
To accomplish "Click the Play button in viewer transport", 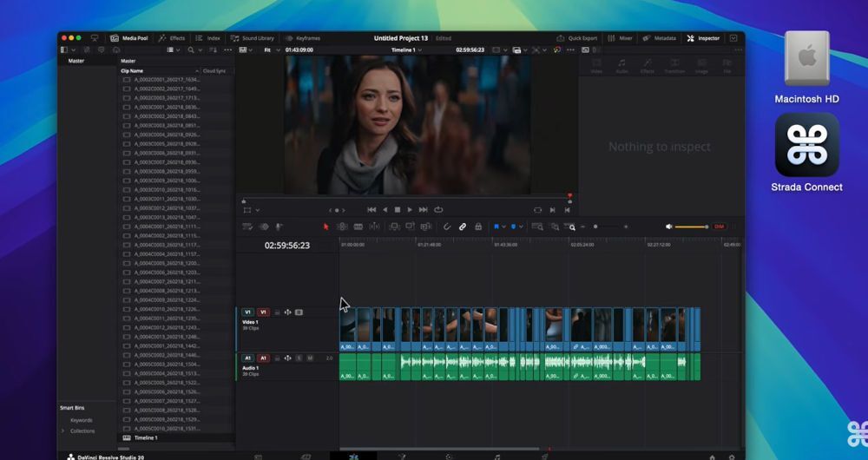I will point(410,209).
